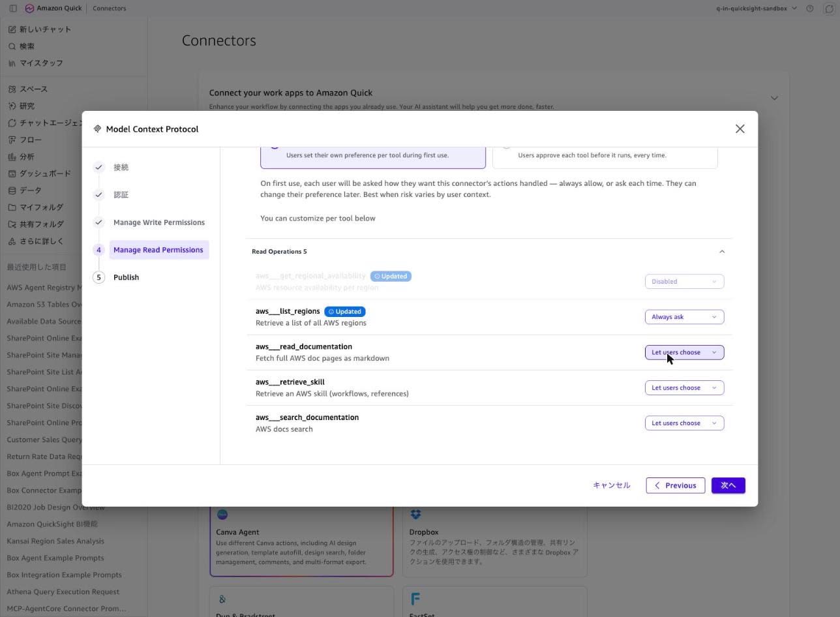
Task: Open Amazon QuickSight BI機能 recent item
Action: click(52, 524)
